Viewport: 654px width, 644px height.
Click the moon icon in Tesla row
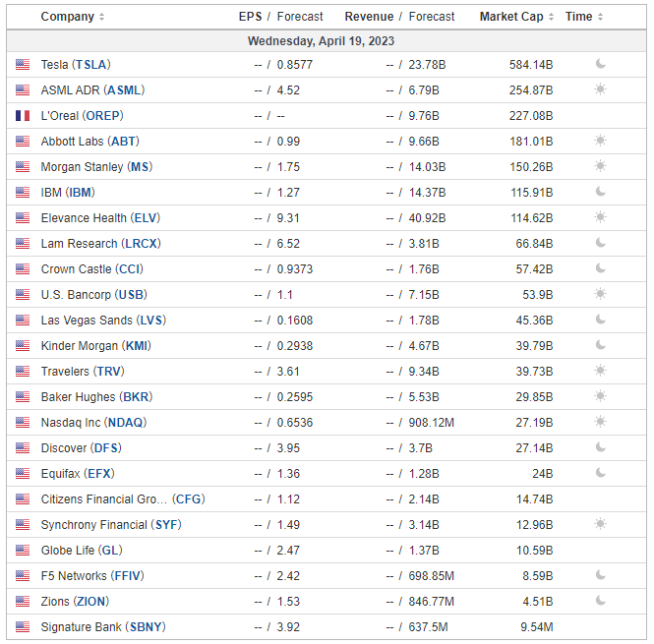pyautogui.click(x=600, y=64)
